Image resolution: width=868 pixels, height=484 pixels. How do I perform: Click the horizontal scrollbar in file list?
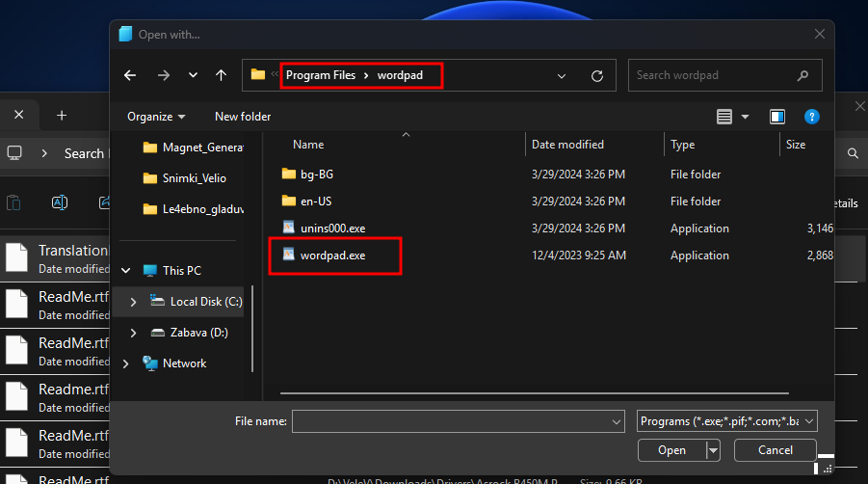tap(535, 393)
